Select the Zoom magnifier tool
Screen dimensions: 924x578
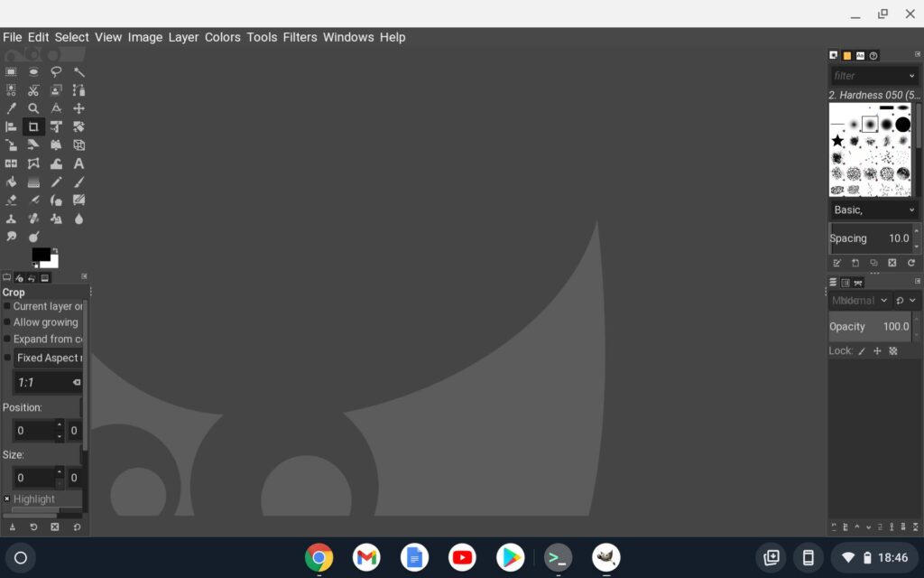[x=33, y=108]
